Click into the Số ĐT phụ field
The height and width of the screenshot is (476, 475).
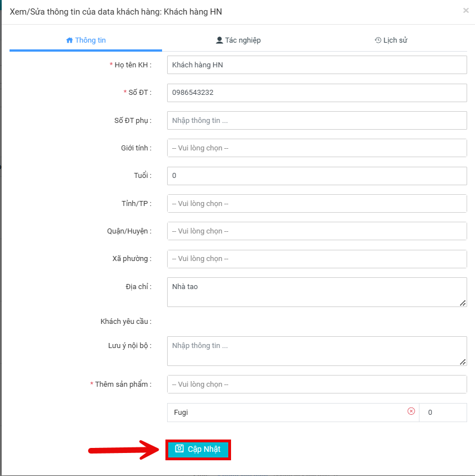click(317, 121)
